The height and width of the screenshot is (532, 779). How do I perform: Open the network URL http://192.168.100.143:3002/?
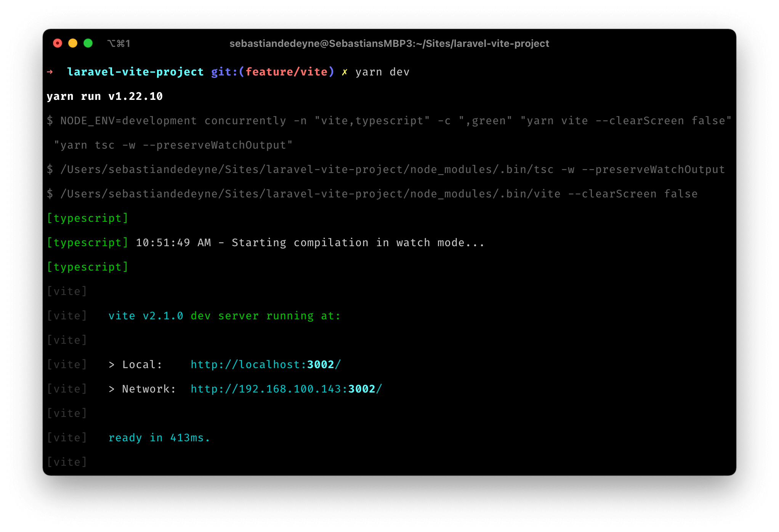pos(286,389)
